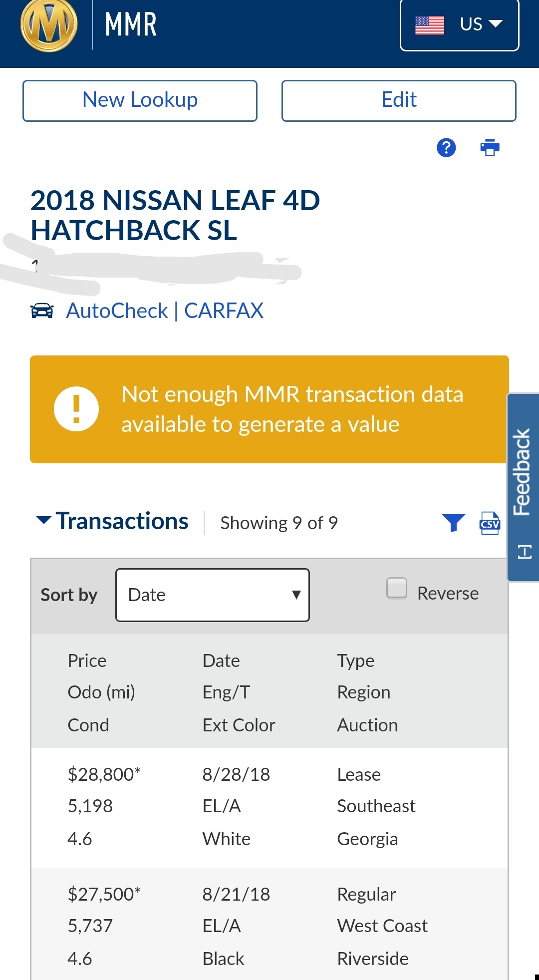The width and height of the screenshot is (539, 980).
Task: Click the Odo (mi) column header
Action: (x=101, y=692)
